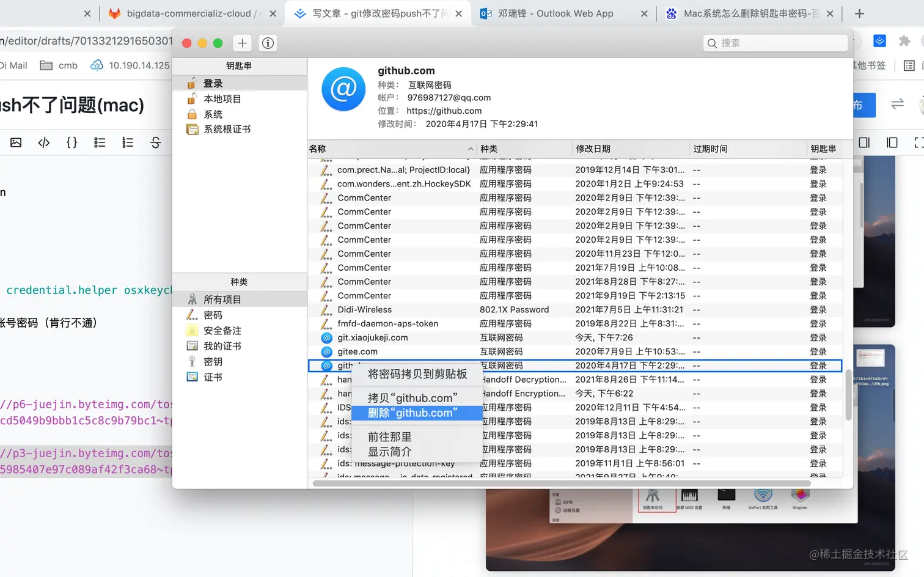Choose the 所有项目 category
Image resolution: width=924 pixels, height=577 pixels.
point(240,300)
